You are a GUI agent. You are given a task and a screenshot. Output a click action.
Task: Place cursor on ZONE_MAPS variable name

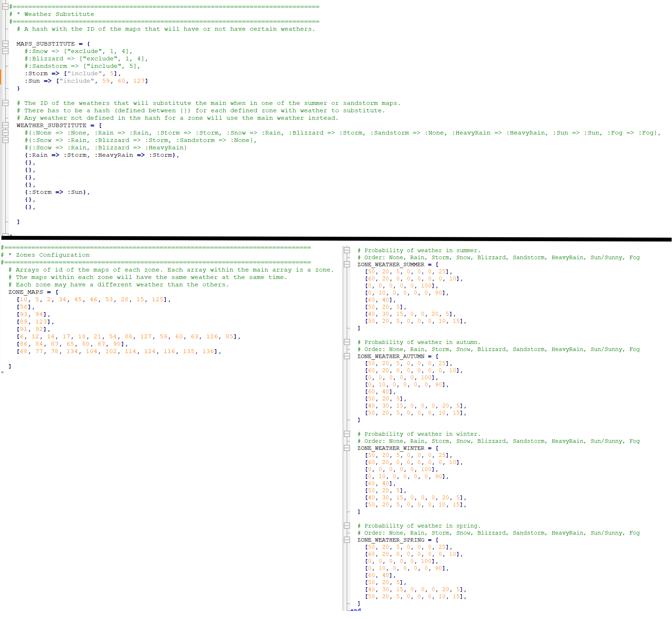pos(25,292)
